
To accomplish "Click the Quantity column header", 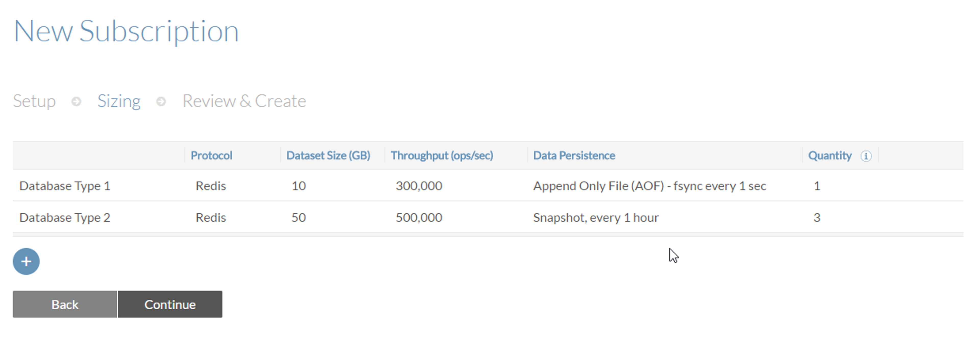I will point(829,156).
